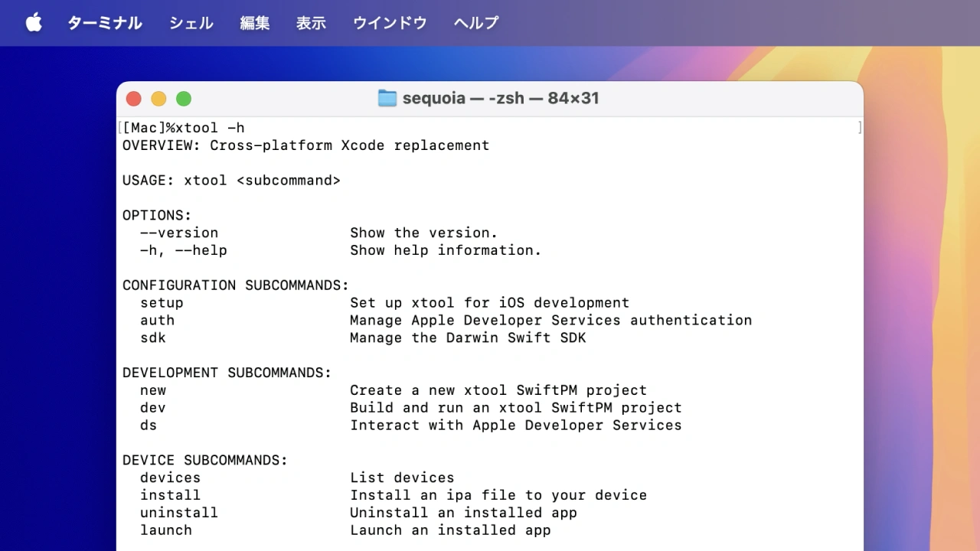Viewport: 980px width, 551px height.
Task: Open the シェル menu
Action: click(191, 23)
